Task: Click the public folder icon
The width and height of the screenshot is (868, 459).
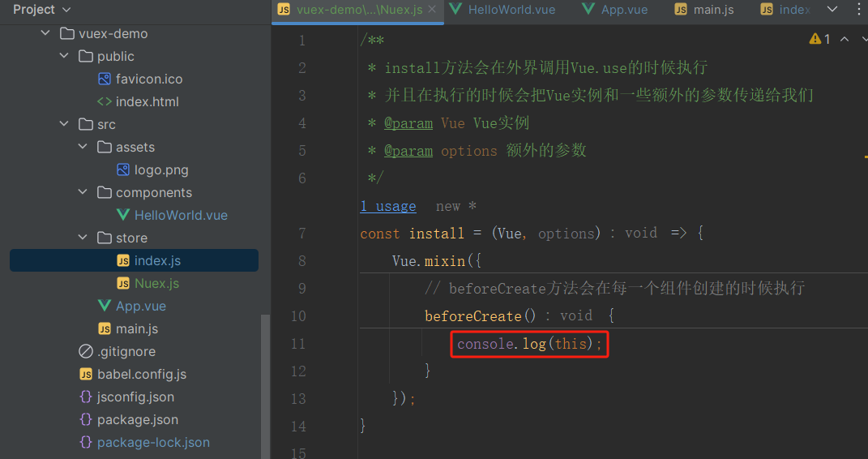Action: [85, 57]
